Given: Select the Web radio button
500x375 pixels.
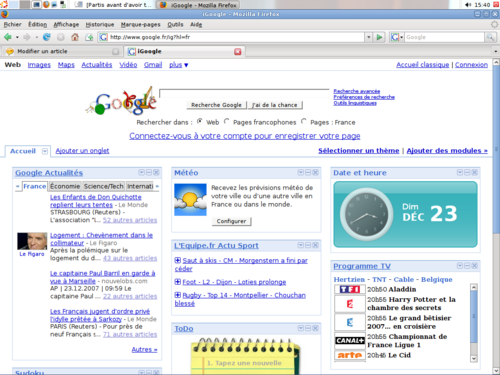Looking at the screenshot, I should pos(199,121).
